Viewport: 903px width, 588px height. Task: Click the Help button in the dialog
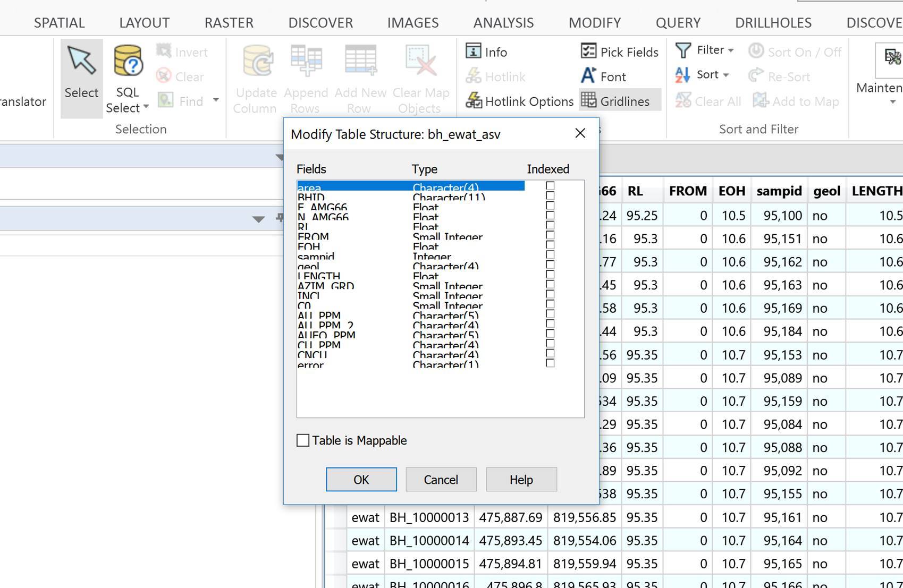point(521,480)
